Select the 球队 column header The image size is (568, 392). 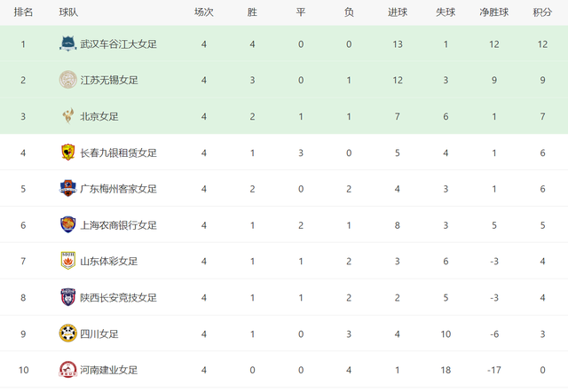pos(68,12)
